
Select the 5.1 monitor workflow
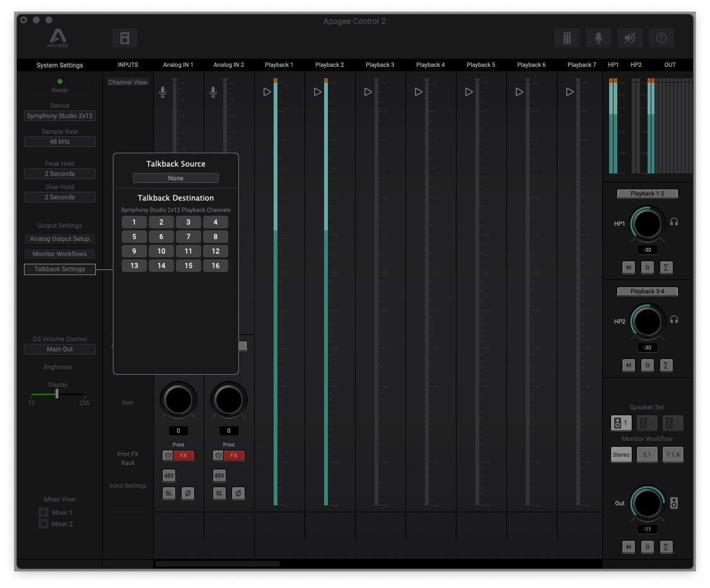[x=647, y=455]
